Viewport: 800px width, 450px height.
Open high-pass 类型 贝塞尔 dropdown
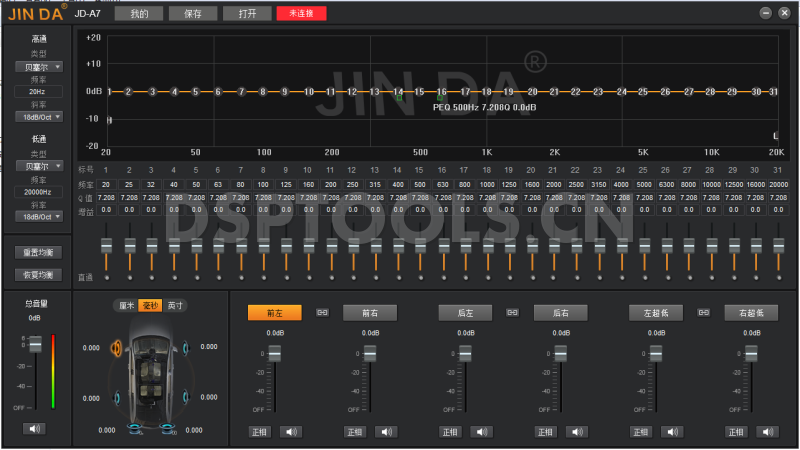click(39, 67)
